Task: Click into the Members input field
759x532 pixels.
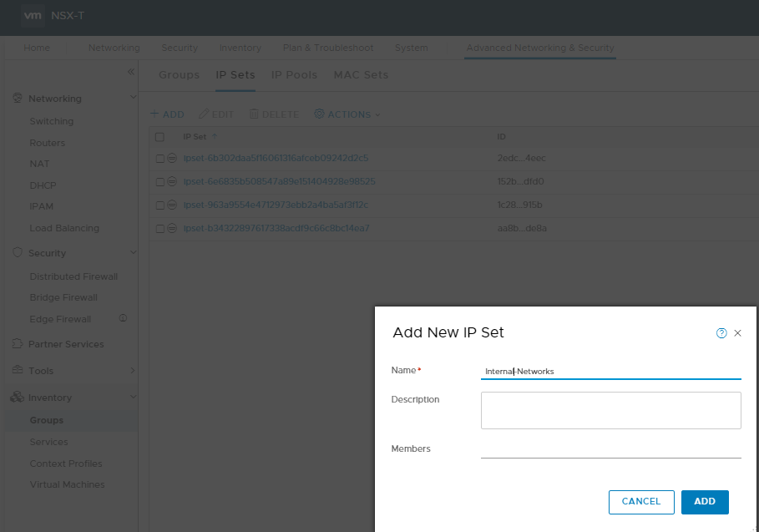Action: 611,448
